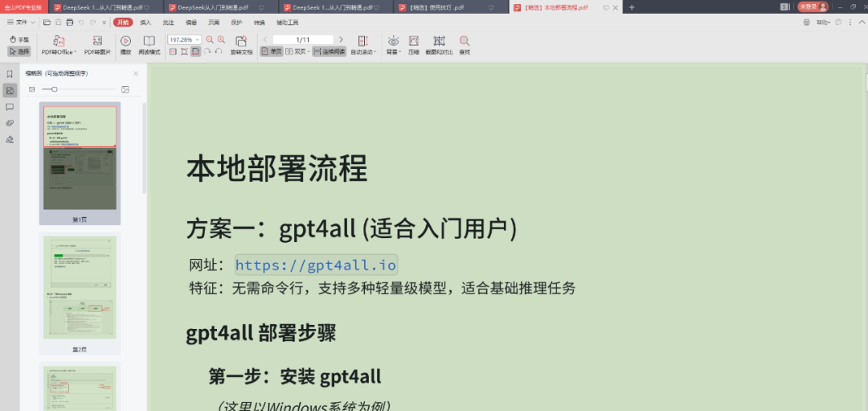The width and height of the screenshot is (868, 411).
Task: Open the 截图和对比 screenshot compare tool
Action: [439, 45]
